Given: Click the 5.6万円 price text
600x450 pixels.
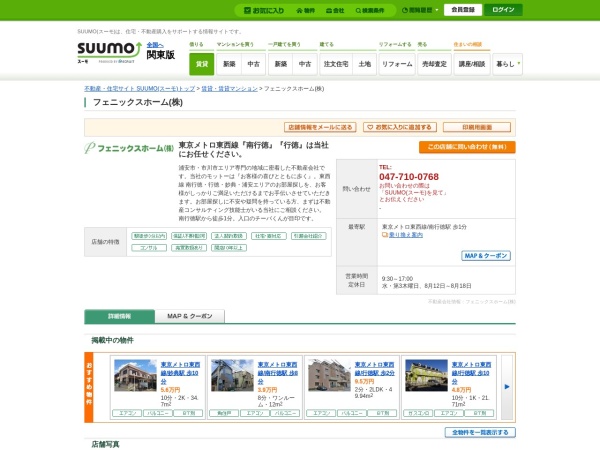Looking at the screenshot, I should click(x=170, y=390).
